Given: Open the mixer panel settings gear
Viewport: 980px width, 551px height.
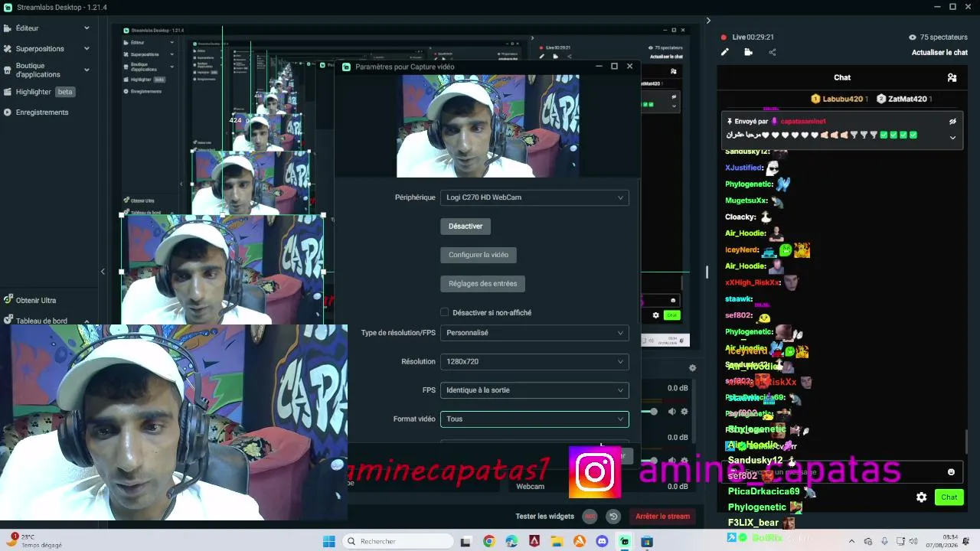Looking at the screenshot, I should (692, 368).
